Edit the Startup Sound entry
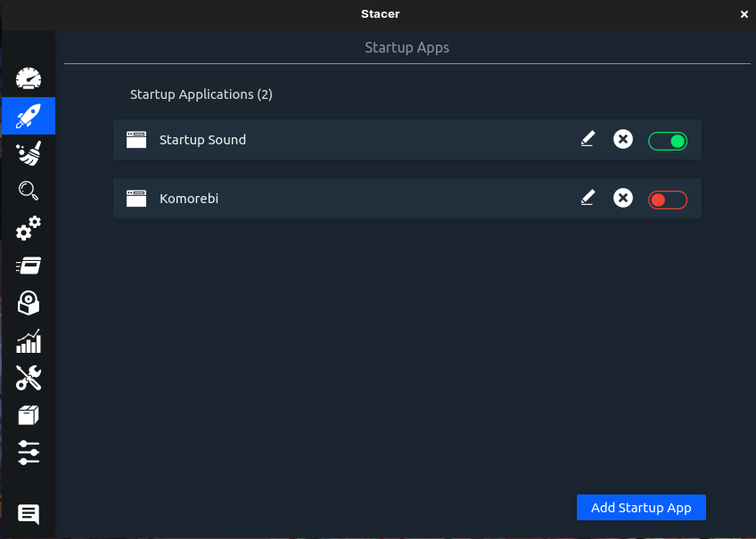Image resolution: width=756 pixels, height=539 pixels. (587, 139)
